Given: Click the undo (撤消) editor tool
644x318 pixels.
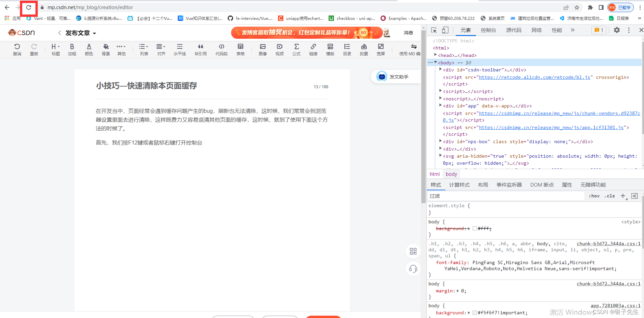Looking at the screenshot, I should [x=17, y=50].
